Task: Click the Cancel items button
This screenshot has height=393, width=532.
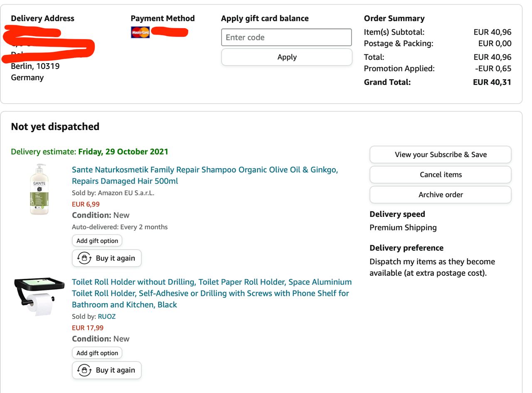Action: click(440, 174)
